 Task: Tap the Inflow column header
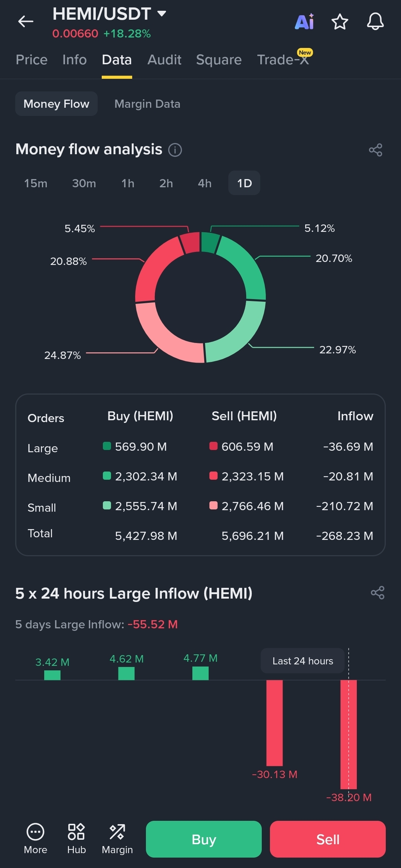tap(355, 416)
